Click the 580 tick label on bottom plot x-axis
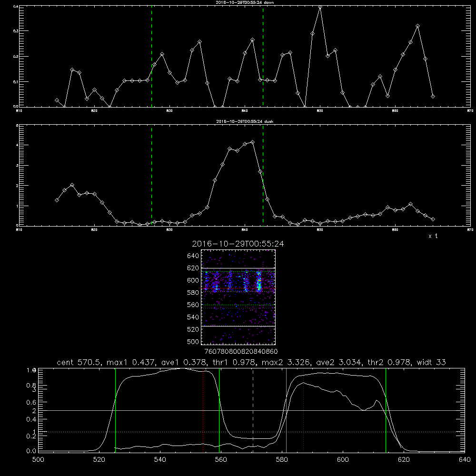 [x=282, y=460]
